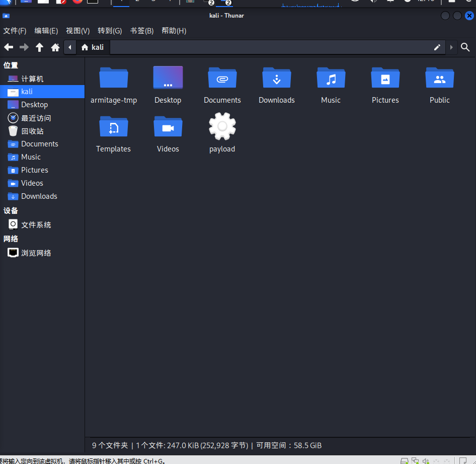
Task: Click the 位置 section heading
Action: 11,65
